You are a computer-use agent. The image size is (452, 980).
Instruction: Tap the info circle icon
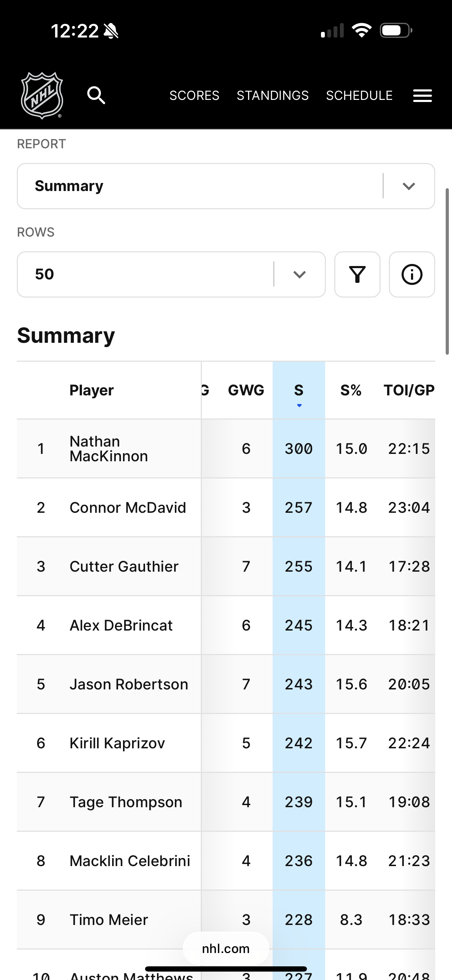click(x=412, y=274)
